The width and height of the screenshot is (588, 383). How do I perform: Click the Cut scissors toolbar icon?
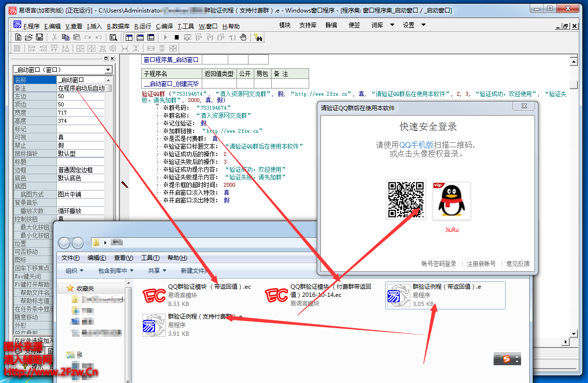54,37
